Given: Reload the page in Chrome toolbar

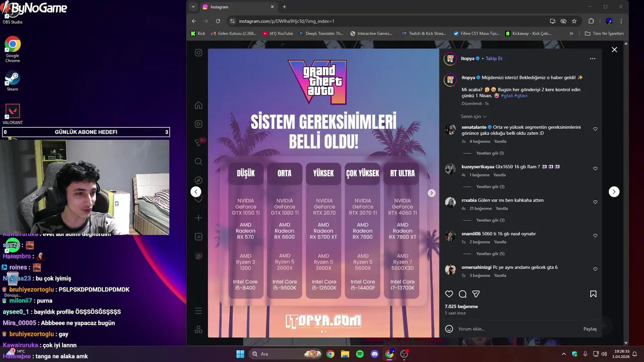Looking at the screenshot, I should pyautogui.click(x=218, y=21).
